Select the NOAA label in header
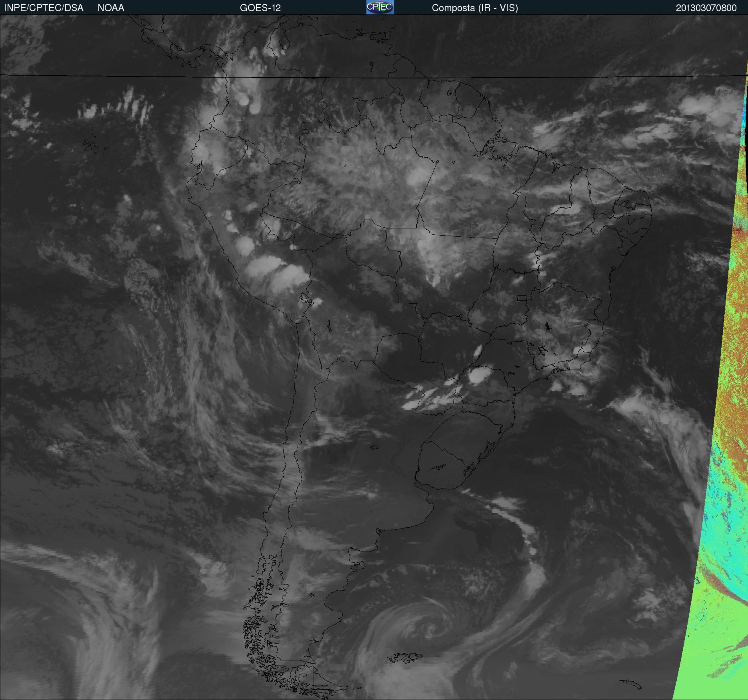The image size is (748, 700). point(111,8)
